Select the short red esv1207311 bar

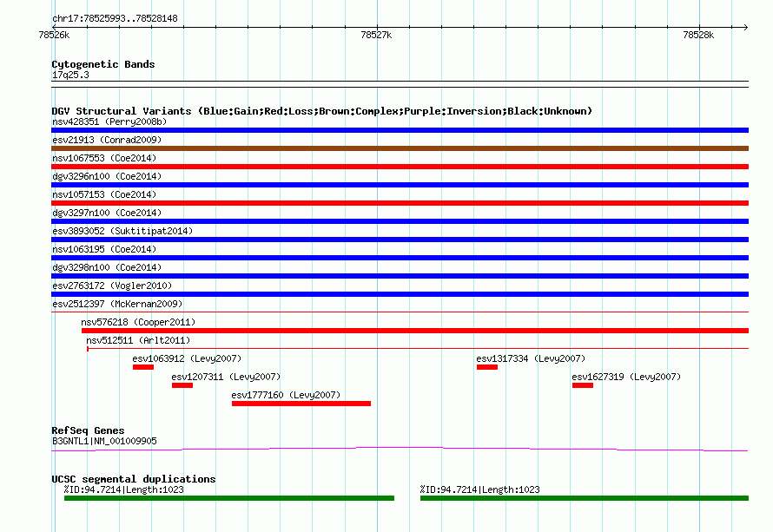[182, 385]
